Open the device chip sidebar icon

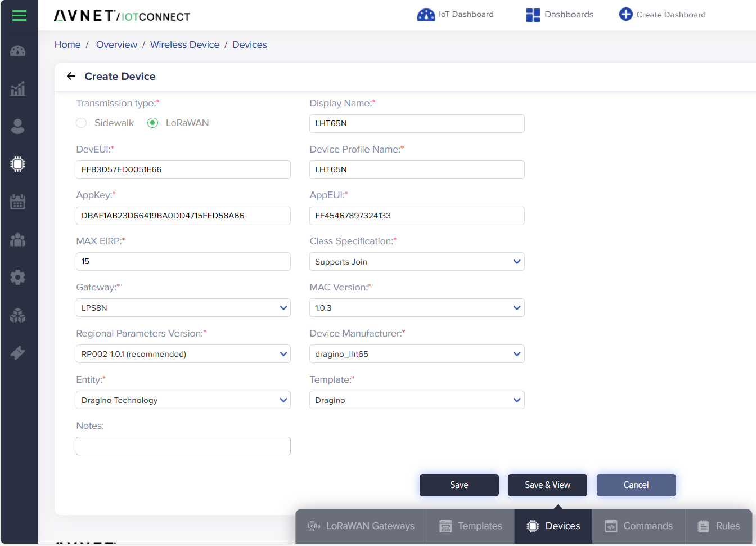pos(18,164)
